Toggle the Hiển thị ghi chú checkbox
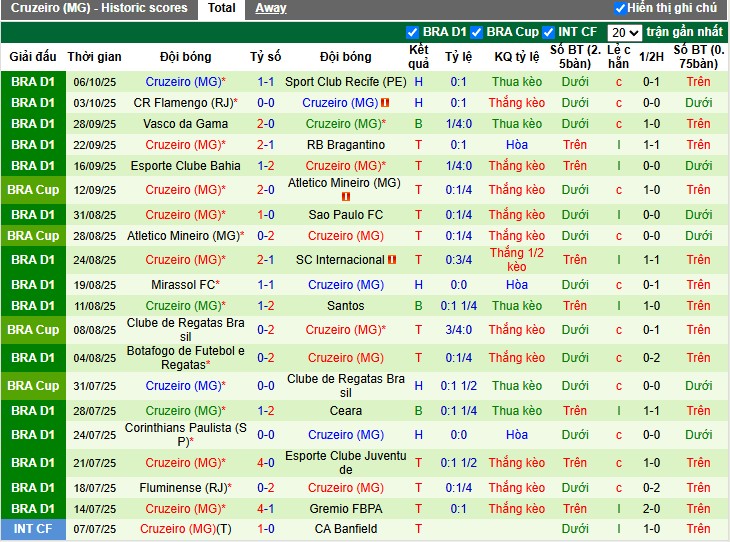 [x=620, y=8]
